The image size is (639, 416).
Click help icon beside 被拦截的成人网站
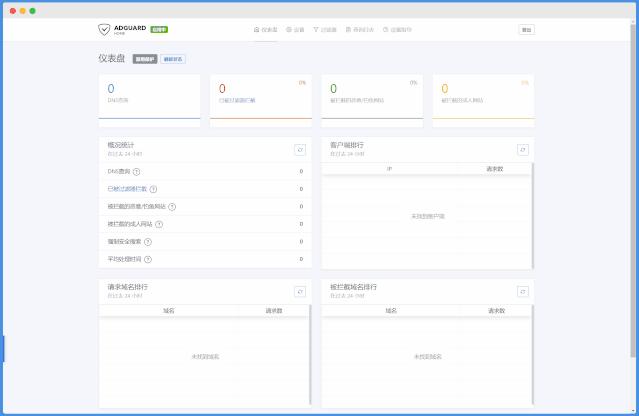158,224
